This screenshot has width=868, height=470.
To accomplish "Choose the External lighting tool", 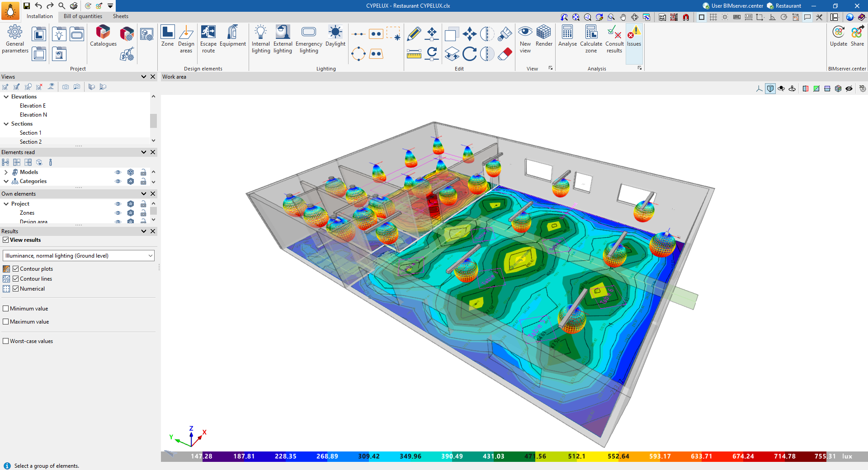I will 283,39.
